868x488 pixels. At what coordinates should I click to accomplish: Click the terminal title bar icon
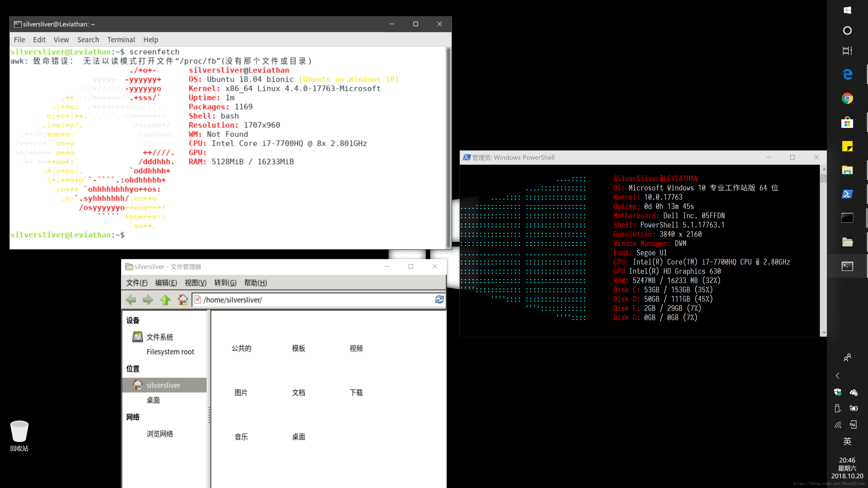click(x=18, y=24)
